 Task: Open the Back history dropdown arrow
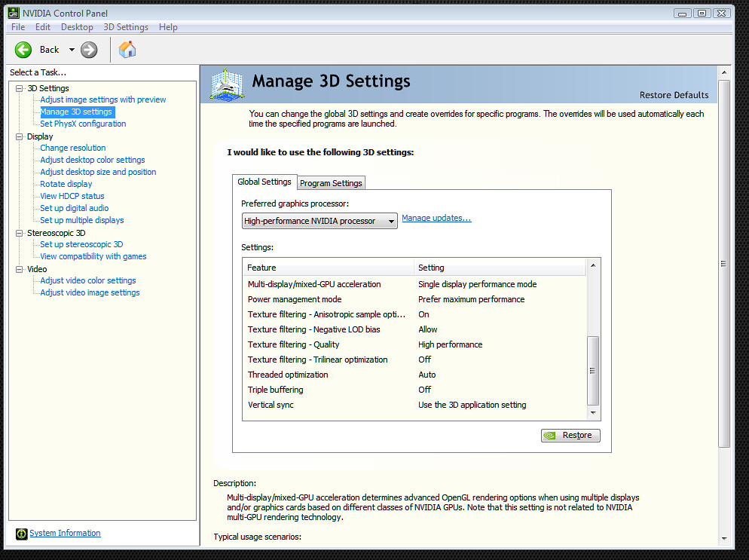coord(72,50)
